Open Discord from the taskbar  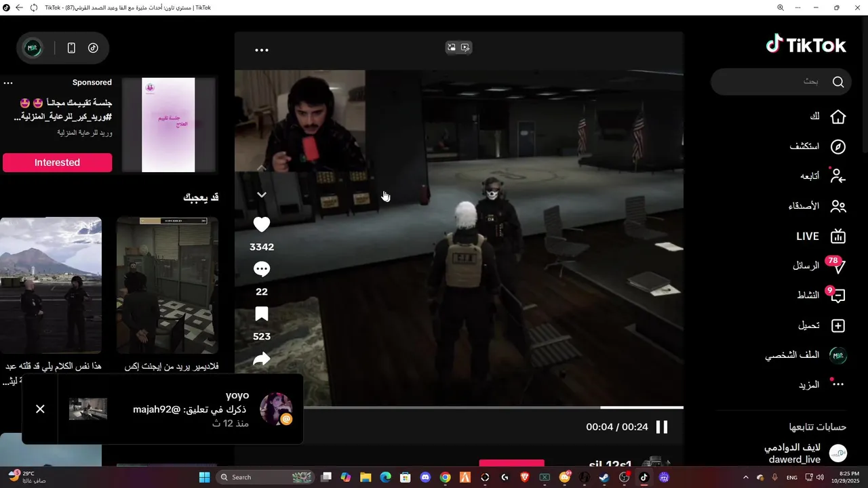[x=425, y=477]
